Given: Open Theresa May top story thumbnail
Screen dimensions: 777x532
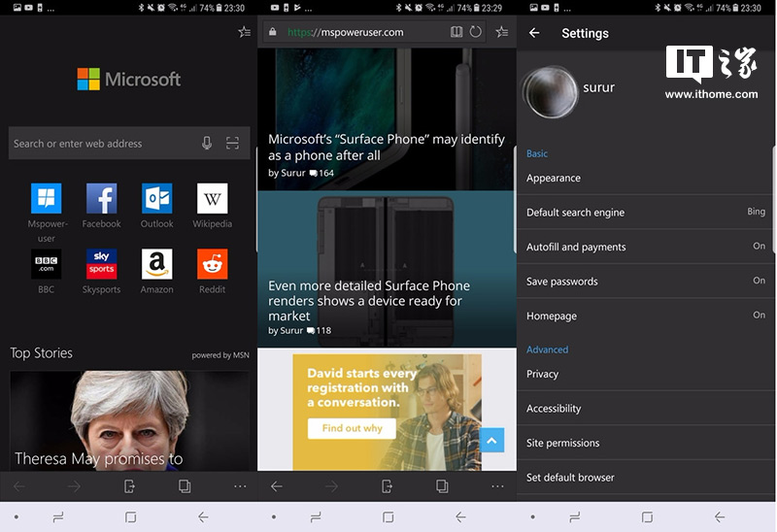Looking at the screenshot, I should 129,420.
